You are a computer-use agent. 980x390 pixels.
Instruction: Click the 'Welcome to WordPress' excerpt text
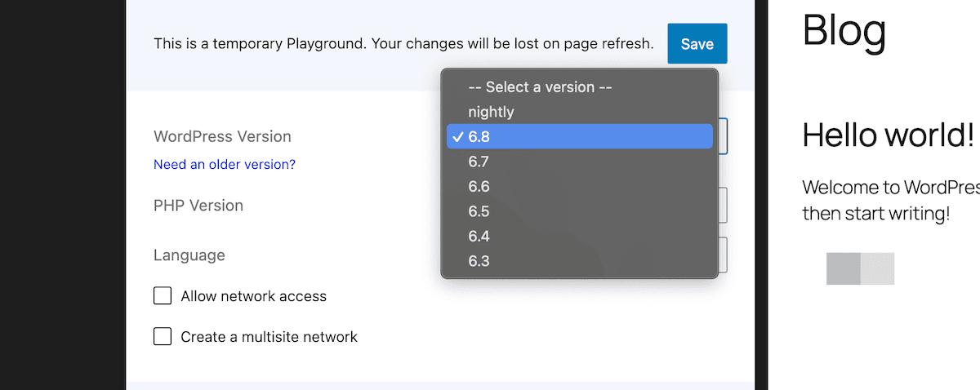(891, 201)
